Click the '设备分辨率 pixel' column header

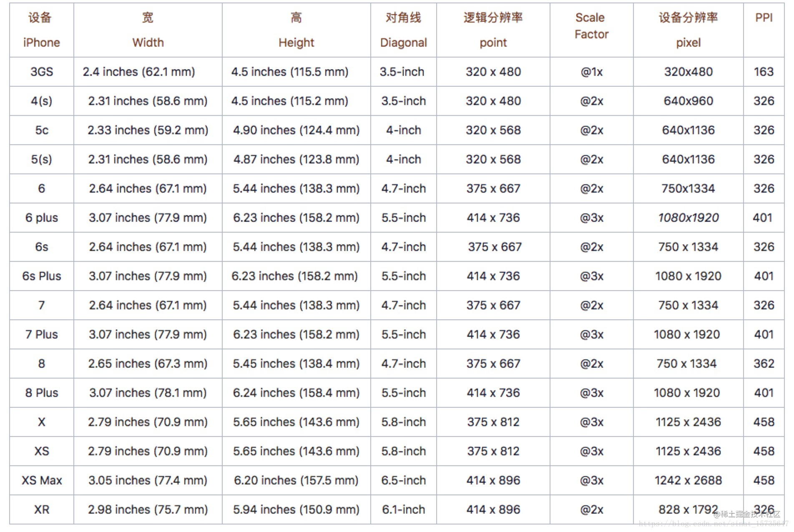click(x=688, y=30)
